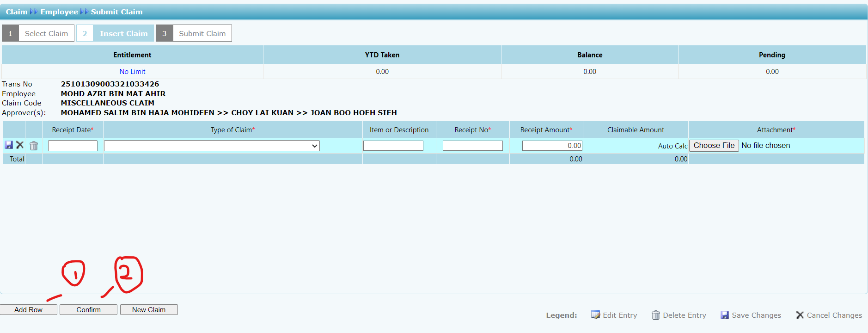Start a New Claim
Screen dimensions: 868x333
(149, 310)
